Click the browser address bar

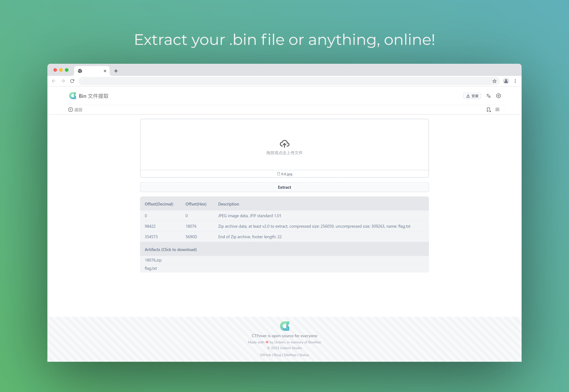tap(283, 81)
